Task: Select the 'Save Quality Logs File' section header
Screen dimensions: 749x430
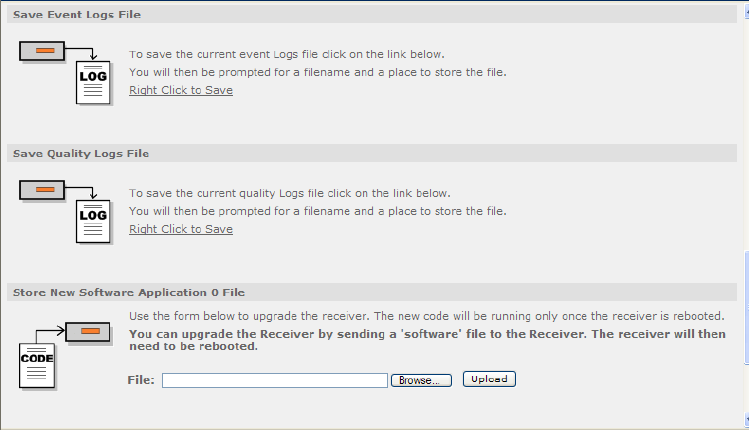Action: point(81,153)
